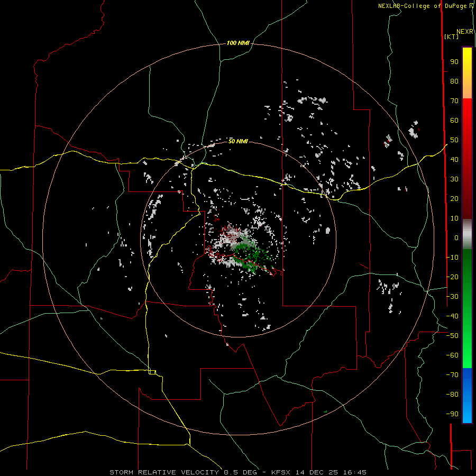Select the 10 value on velocity scale
The width and height of the screenshot is (476, 476).
[454, 218]
